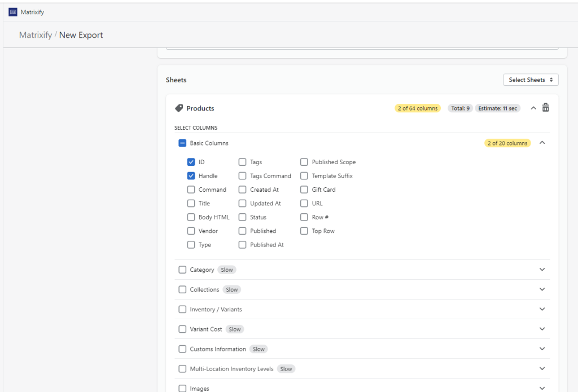Viewport: 578px width, 392px height.
Task: Collapse the Basic Columns section chevron
Action: pos(542,143)
